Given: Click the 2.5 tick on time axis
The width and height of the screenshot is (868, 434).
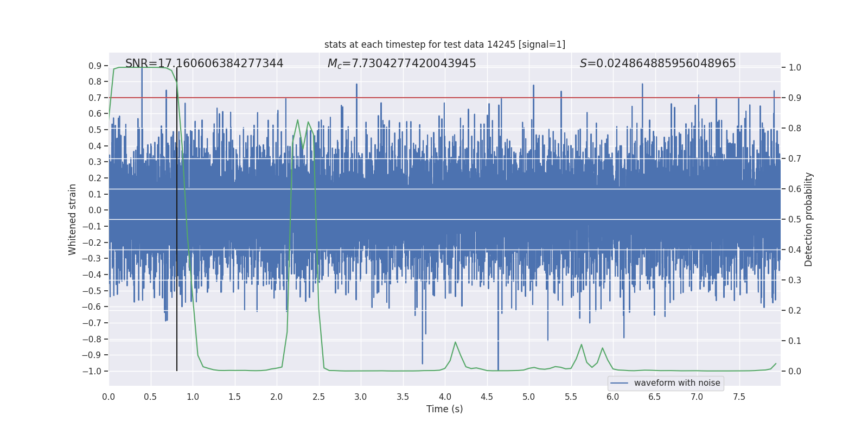Looking at the screenshot, I should pos(318,397).
